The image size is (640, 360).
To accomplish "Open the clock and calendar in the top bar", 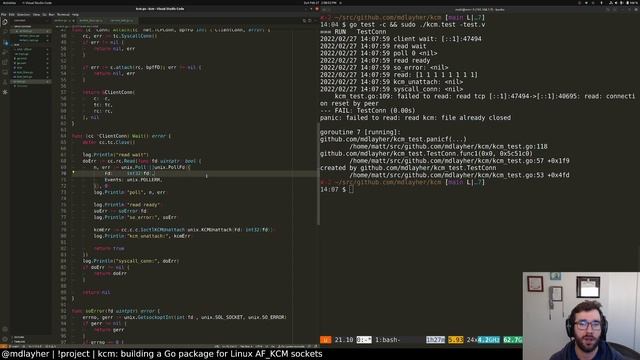I will click(320, 2).
